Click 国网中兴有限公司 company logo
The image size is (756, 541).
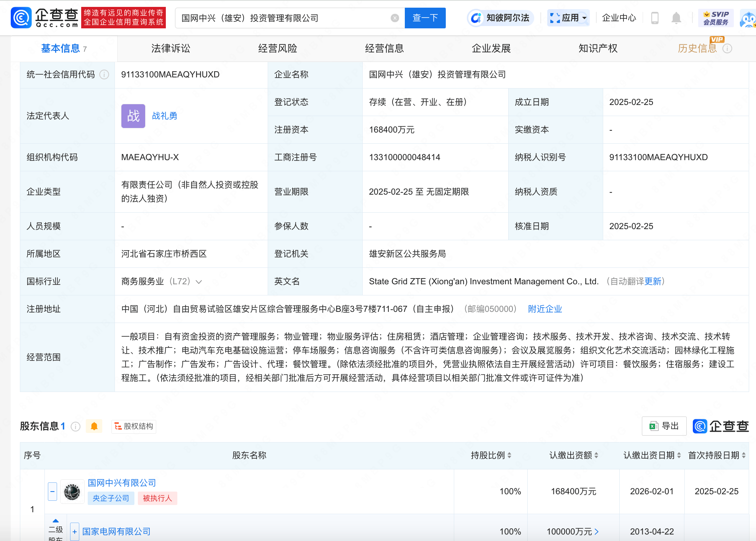tap(72, 492)
